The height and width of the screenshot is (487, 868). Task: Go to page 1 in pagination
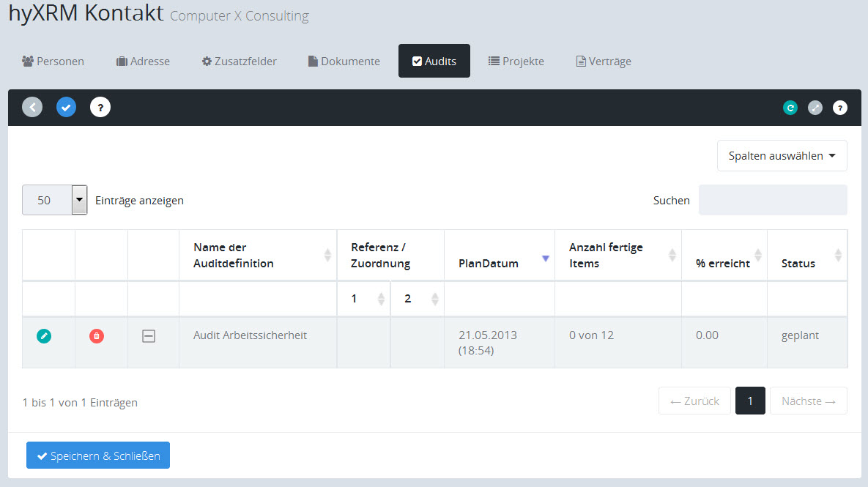pos(750,401)
